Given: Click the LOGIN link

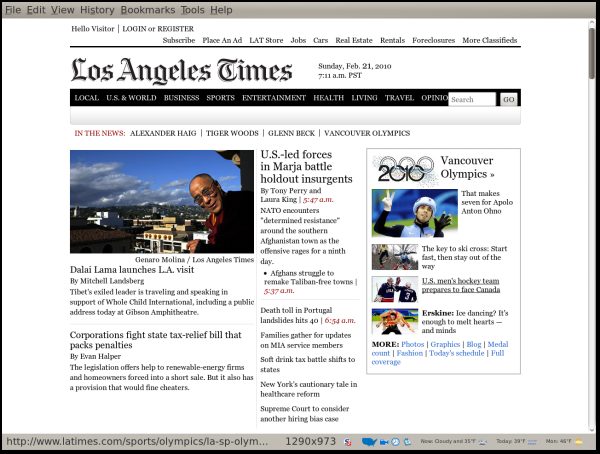Looking at the screenshot, I should pyautogui.click(x=134, y=29).
